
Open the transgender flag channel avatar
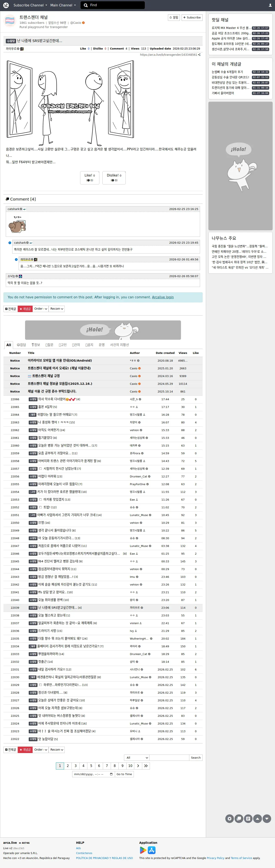pyautogui.click(x=10, y=21)
